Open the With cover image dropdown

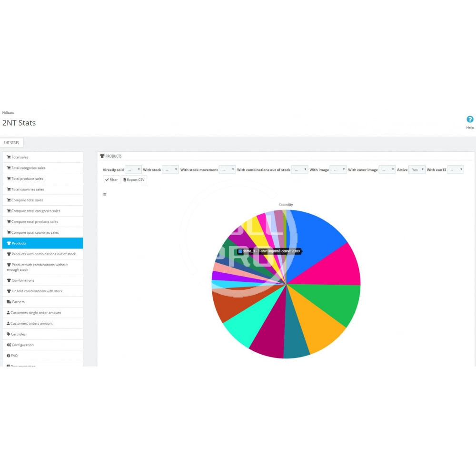387,170
